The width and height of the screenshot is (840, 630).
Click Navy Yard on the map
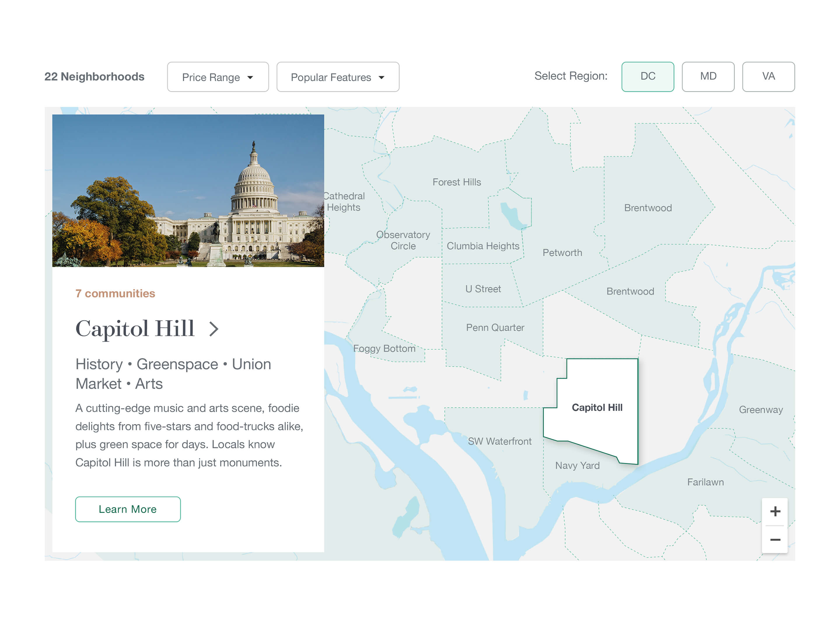(x=577, y=466)
